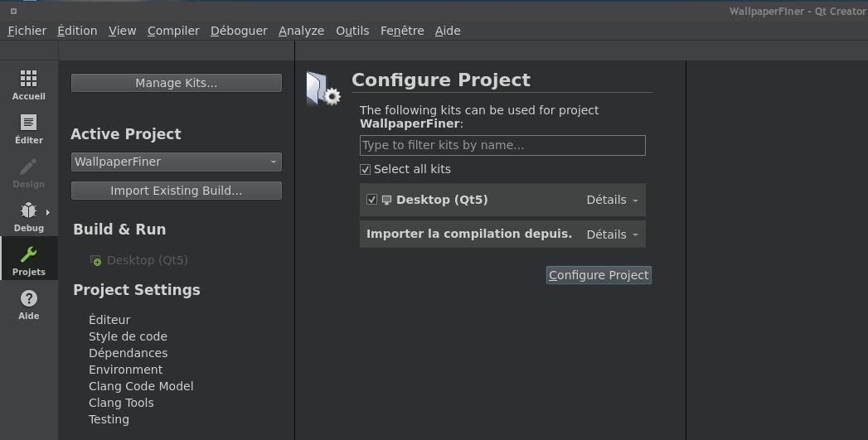Expand the Debug mode arrow submenu

coord(47,212)
